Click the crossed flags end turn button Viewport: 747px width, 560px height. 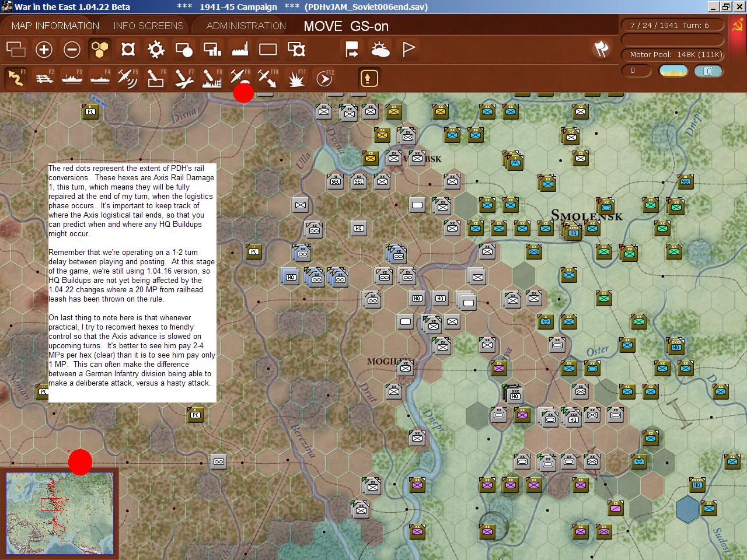[601, 49]
